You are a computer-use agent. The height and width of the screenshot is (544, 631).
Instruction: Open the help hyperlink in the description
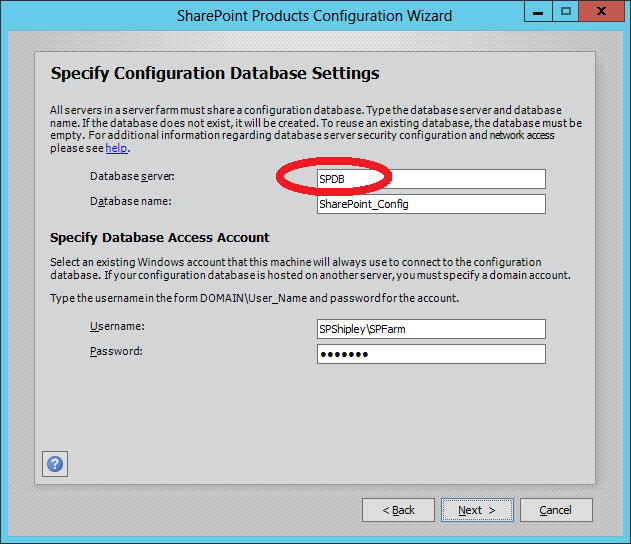click(116, 148)
